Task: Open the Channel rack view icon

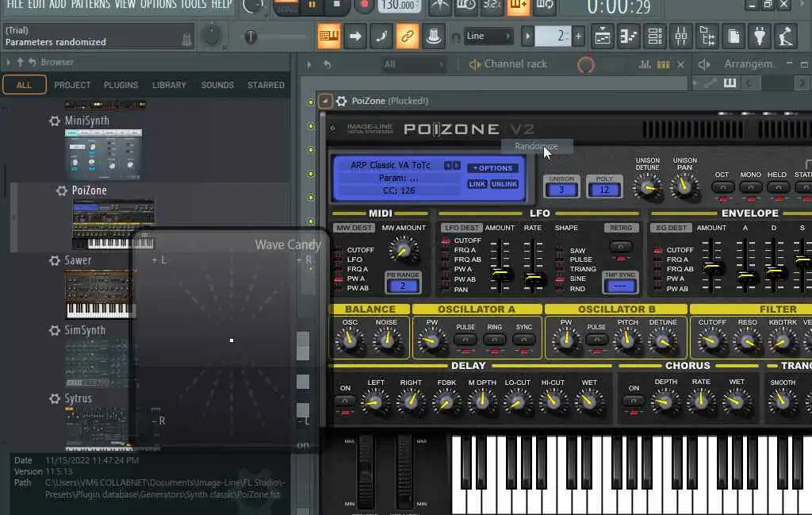Action: pyautogui.click(x=655, y=37)
